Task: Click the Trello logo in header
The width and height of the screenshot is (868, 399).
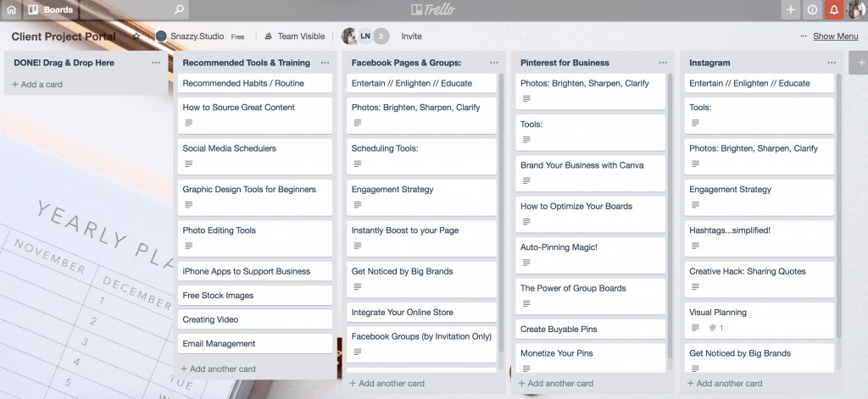Action: point(433,9)
